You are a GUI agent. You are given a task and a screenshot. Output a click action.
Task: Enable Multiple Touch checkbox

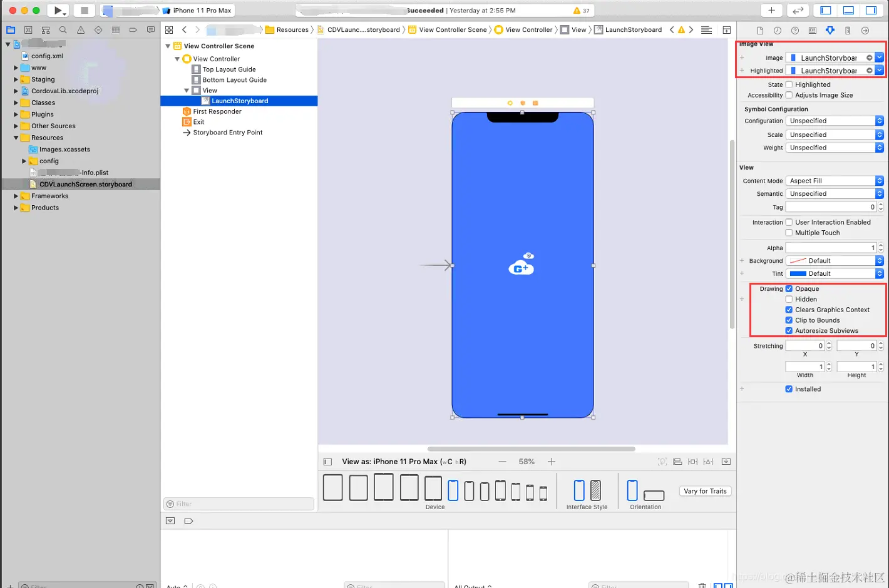tap(789, 233)
